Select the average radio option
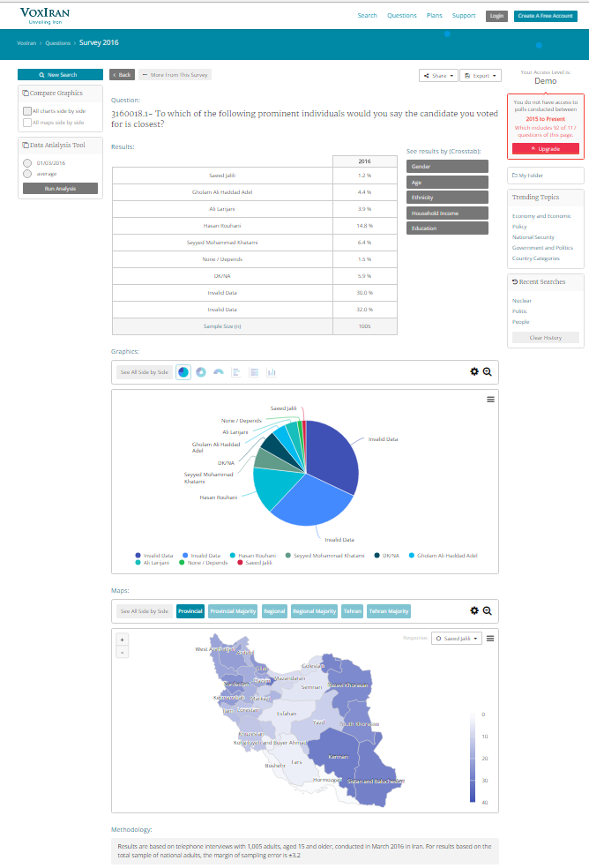The height and width of the screenshot is (868, 589). tap(27, 174)
